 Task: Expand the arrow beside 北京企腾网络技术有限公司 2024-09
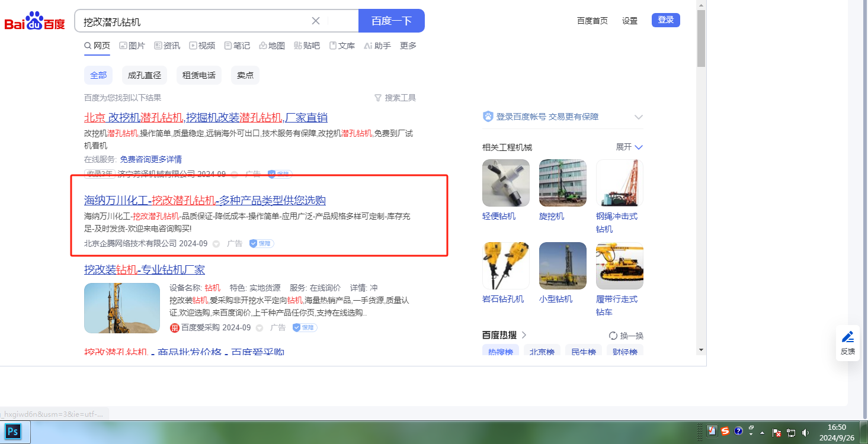(216, 243)
